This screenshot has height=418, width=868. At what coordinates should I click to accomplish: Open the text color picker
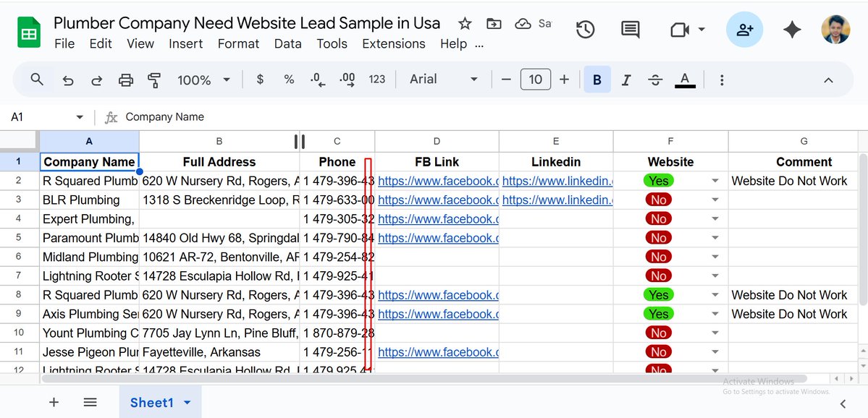pos(685,80)
